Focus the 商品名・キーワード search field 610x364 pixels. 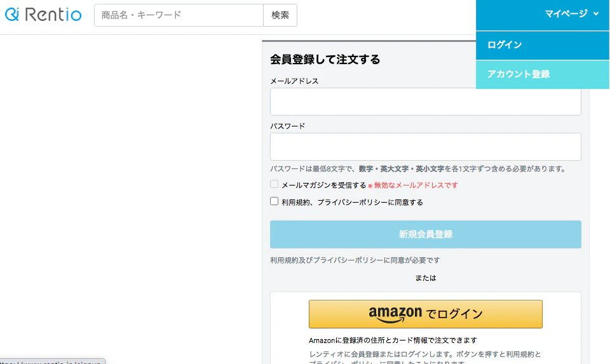pyautogui.click(x=179, y=15)
